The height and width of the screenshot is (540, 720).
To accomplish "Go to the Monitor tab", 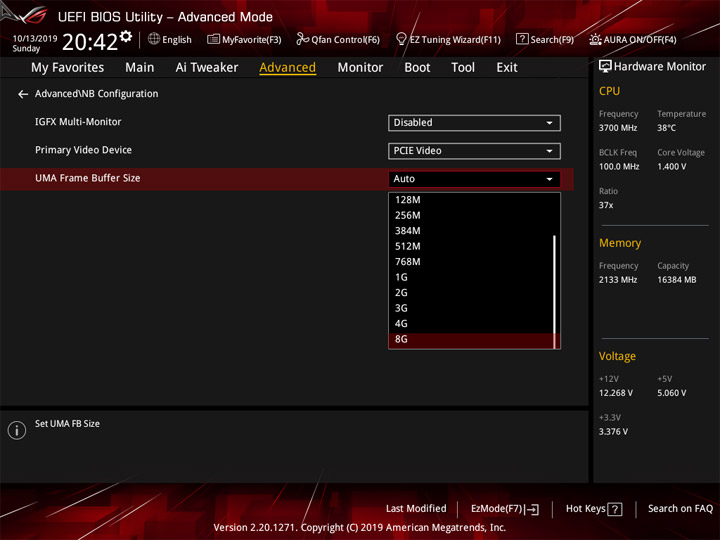I will coord(360,68).
